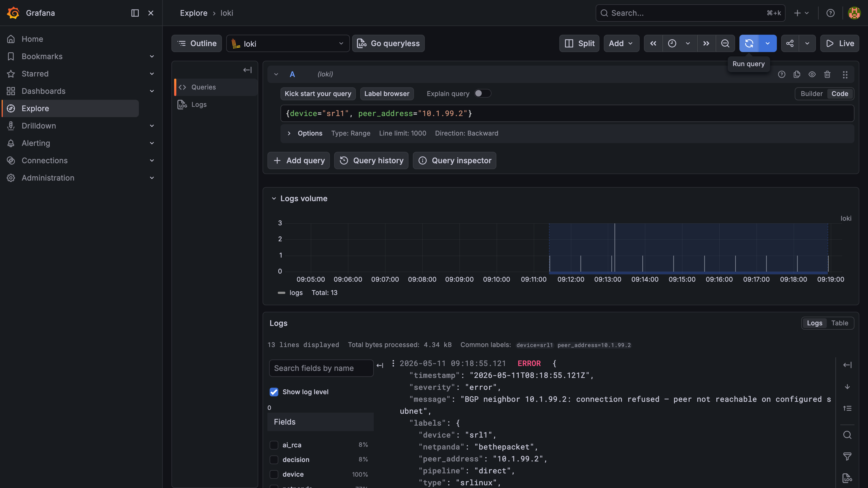
Task: Zoom out the time range
Action: click(725, 43)
